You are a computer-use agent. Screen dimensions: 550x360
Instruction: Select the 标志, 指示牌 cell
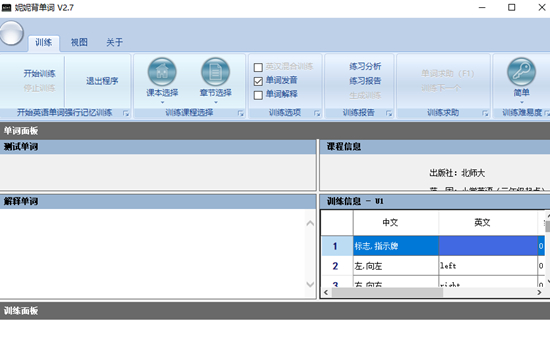(x=396, y=246)
